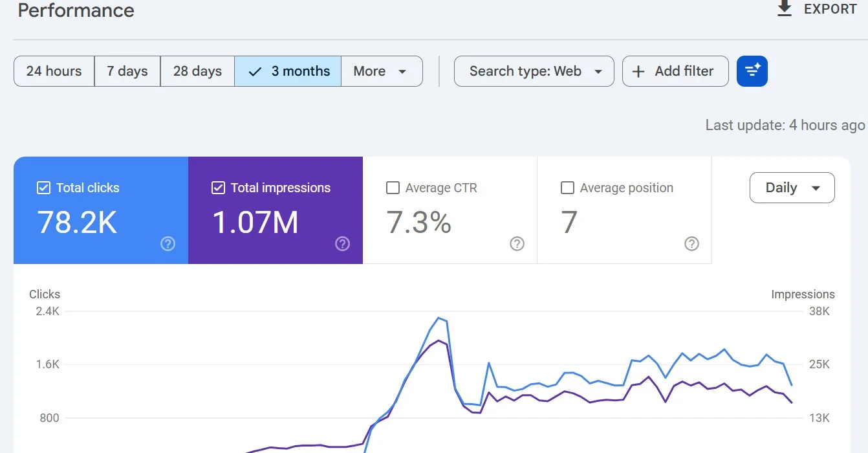Choose the 28 days date range
This screenshot has width=868, height=453.
click(x=197, y=71)
